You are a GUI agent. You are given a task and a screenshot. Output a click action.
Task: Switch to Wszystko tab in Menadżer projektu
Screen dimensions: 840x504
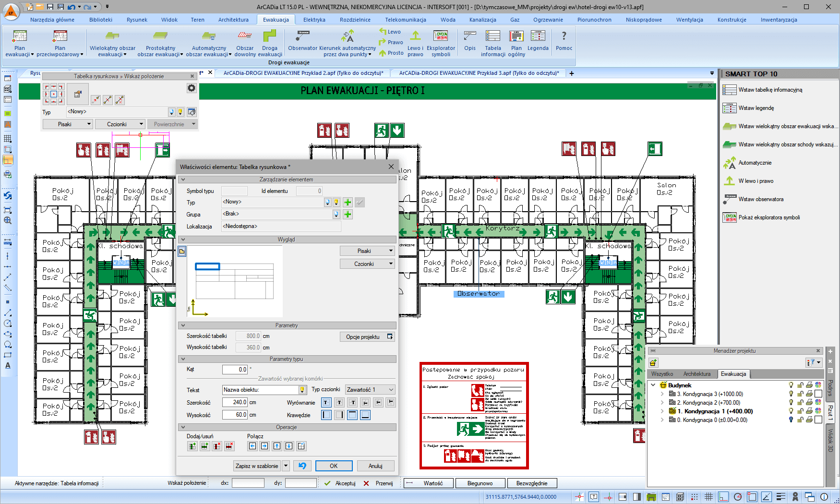click(662, 374)
